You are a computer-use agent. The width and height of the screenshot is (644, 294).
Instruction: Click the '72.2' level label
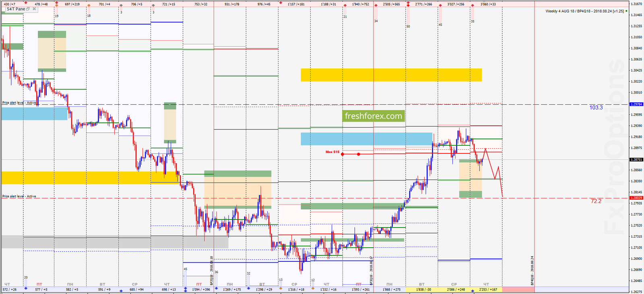tap(596, 201)
